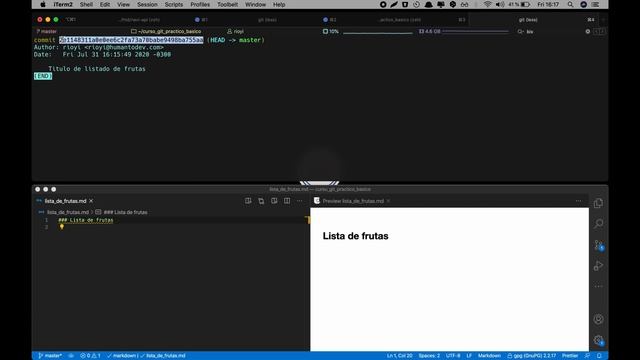Screen dimensions: 640x360
Task: Click the git branch 'master' in iTerm status bar
Action: pos(47,31)
